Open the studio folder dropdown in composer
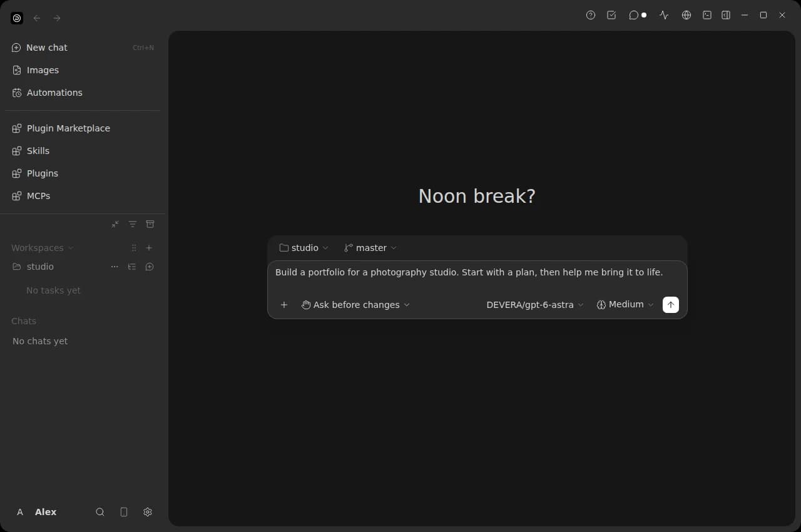The height and width of the screenshot is (532, 801). tap(304, 248)
